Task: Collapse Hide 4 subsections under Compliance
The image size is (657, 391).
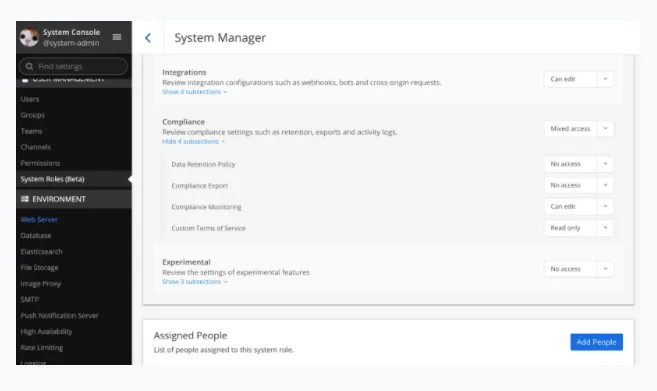Action: (193, 142)
